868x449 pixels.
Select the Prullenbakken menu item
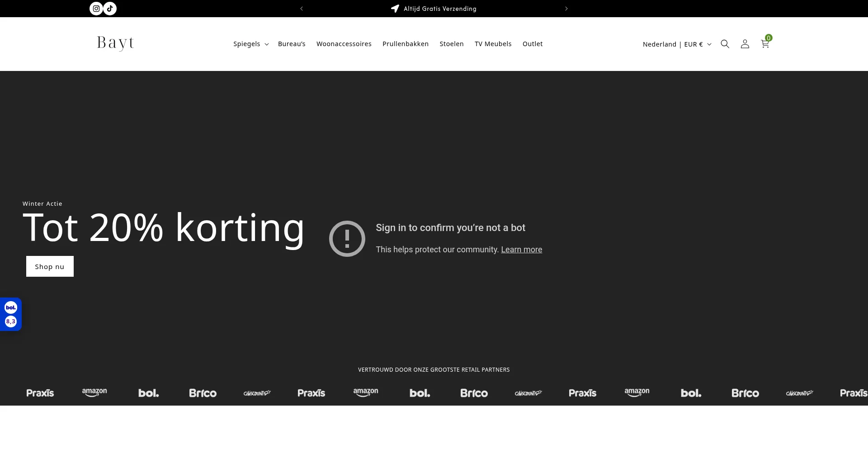click(x=405, y=44)
